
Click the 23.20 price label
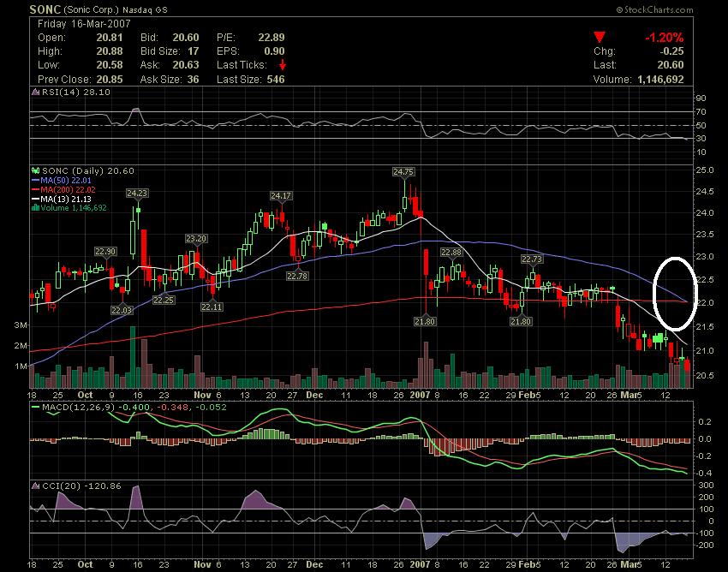pos(196,239)
